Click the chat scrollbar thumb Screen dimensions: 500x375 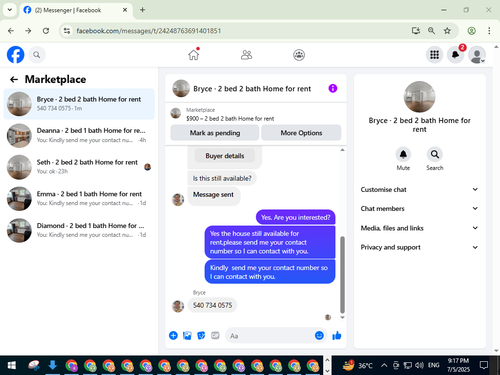pyautogui.click(x=342, y=274)
